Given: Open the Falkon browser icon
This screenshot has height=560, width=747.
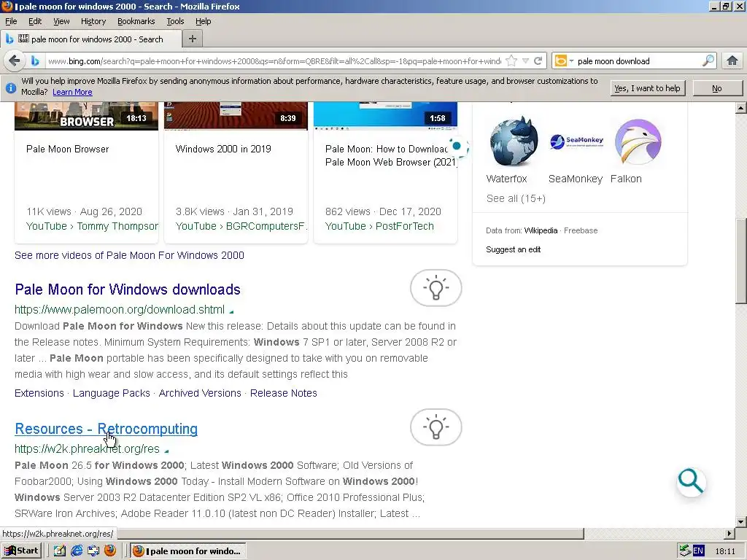Looking at the screenshot, I should tap(638, 141).
